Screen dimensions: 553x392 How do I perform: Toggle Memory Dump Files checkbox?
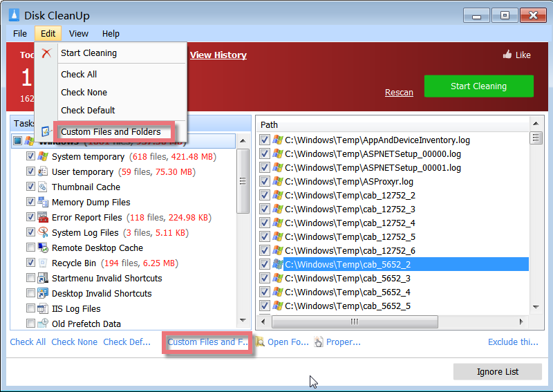click(30, 201)
